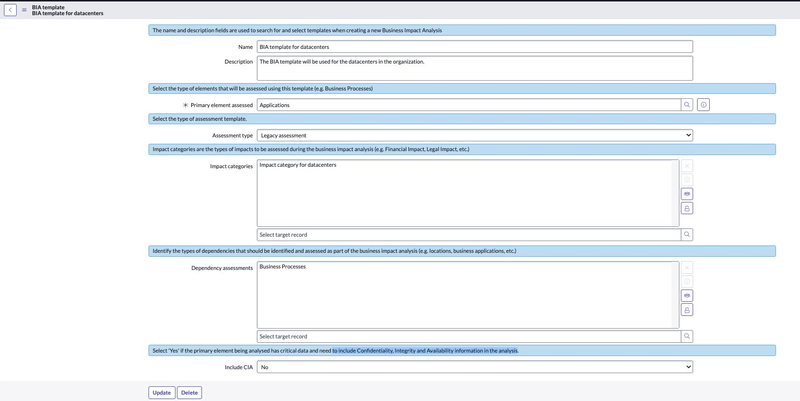Open the form context menu icon
This screenshot has width=800, height=401.
pyautogui.click(x=24, y=10)
